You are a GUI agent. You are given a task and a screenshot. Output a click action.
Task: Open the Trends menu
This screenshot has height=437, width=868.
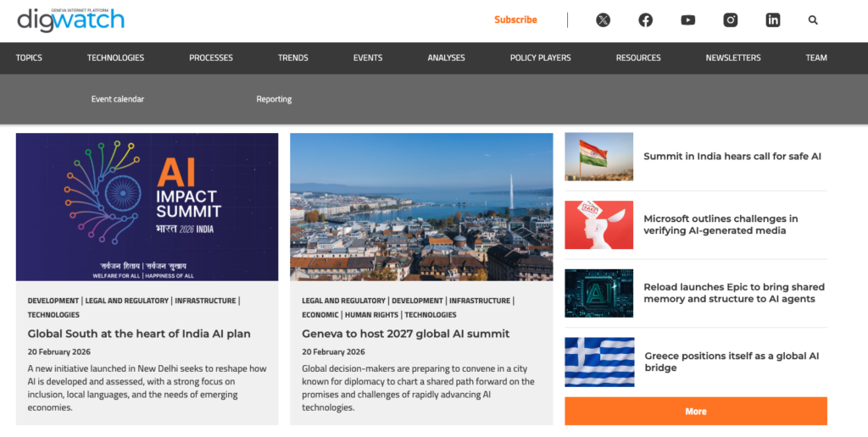(292, 58)
